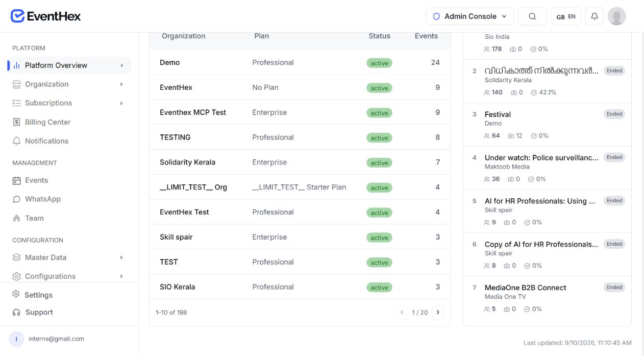Click the 1–10 of 198 count text
The width and height of the screenshot is (644, 356).
click(171, 313)
